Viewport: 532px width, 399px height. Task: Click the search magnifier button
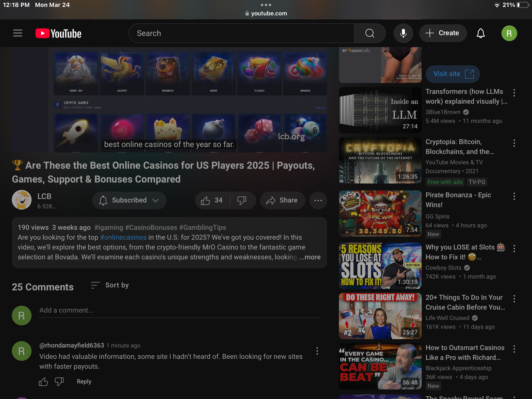click(370, 33)
